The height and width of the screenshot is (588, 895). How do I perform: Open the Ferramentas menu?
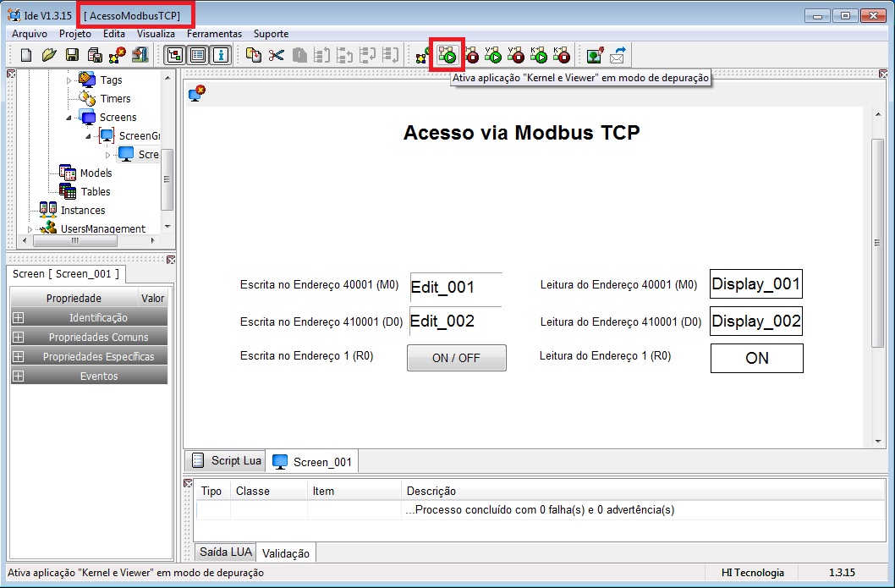[214, 34]
